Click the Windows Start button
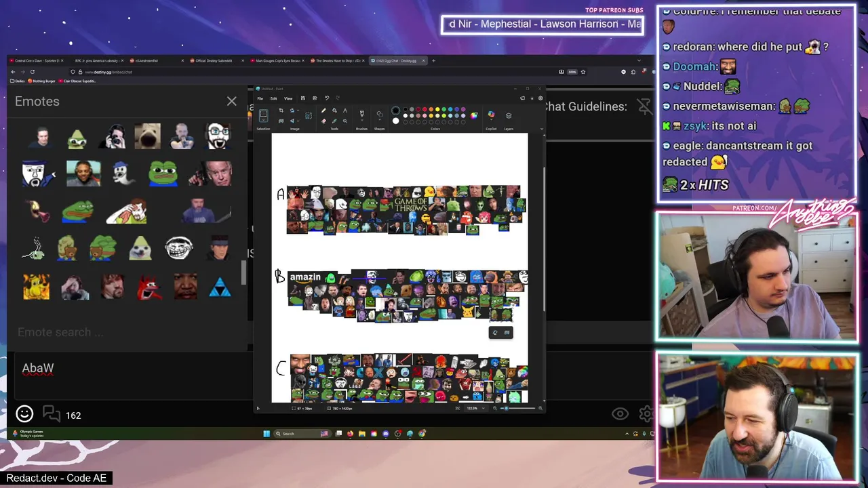Viewport: 868px width, 488px height. pyautogui.click(x=267, y=434)
